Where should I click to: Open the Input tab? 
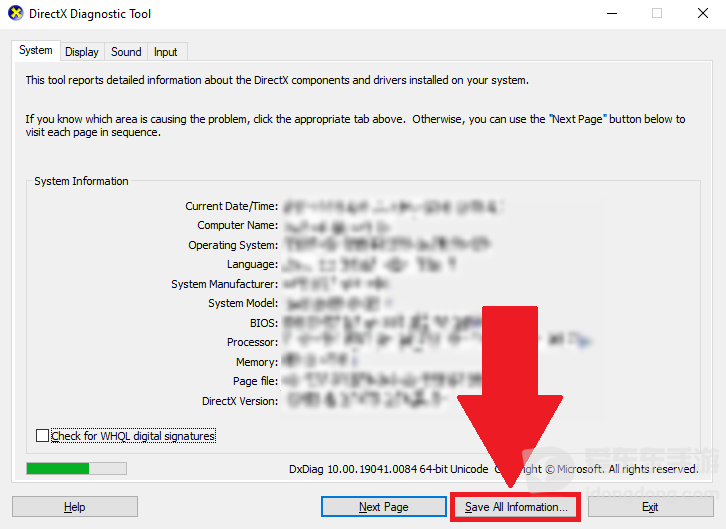click(166, 52)
